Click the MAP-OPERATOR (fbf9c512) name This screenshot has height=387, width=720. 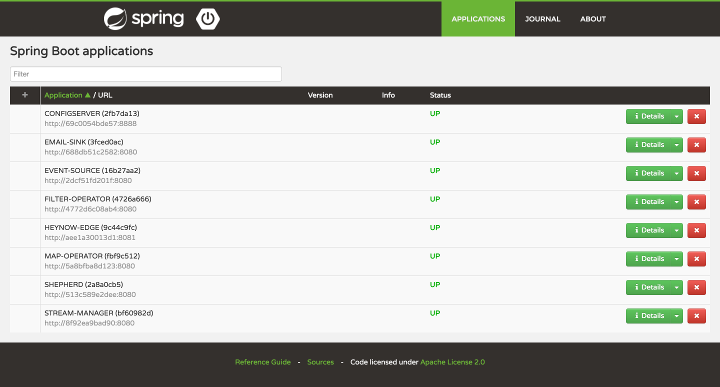coord(92,256)
